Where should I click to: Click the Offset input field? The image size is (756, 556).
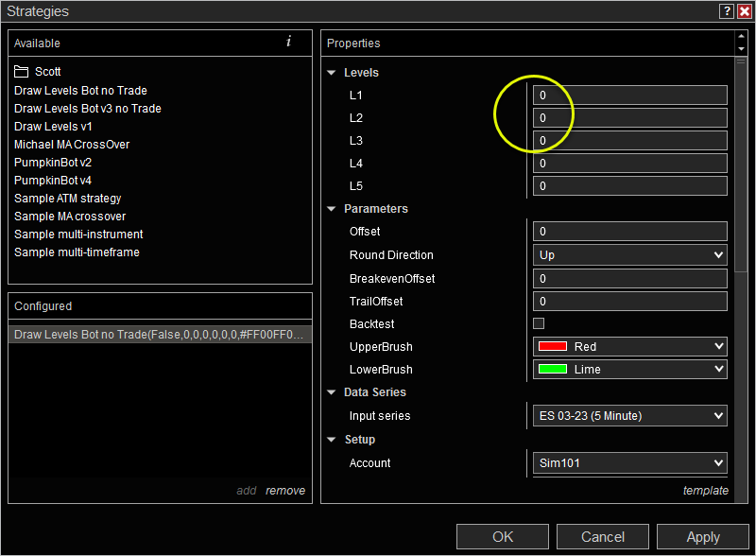click(x=629, y=231)
